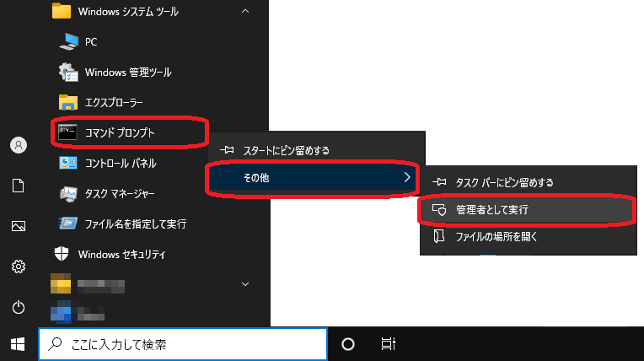
Task: Open Settings gear in Start sidebar
Action: pos(18,267)
